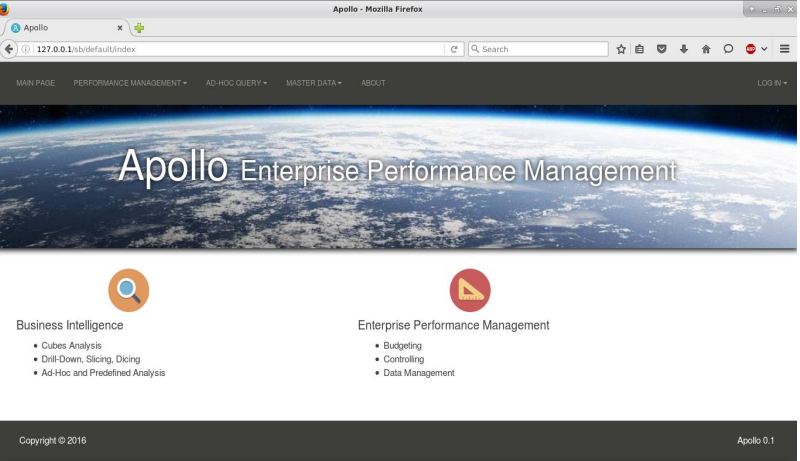This screenshot has width=800, height=461.
Task: Click the magnifier Business Intelligence icon
Action: (x=129, y=290)
